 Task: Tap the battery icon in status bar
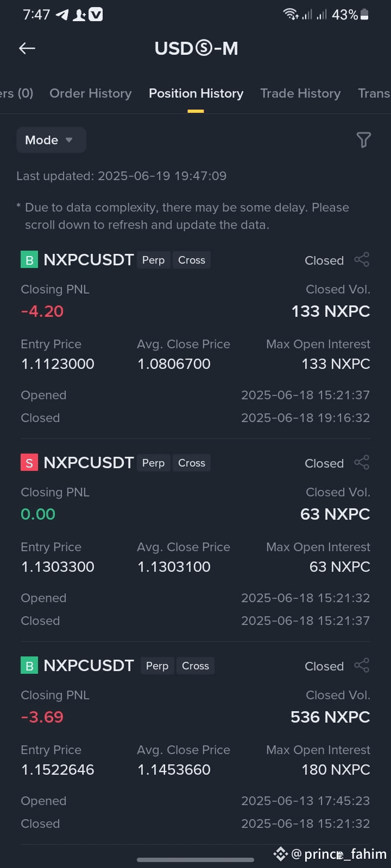[x=364, y=15]
